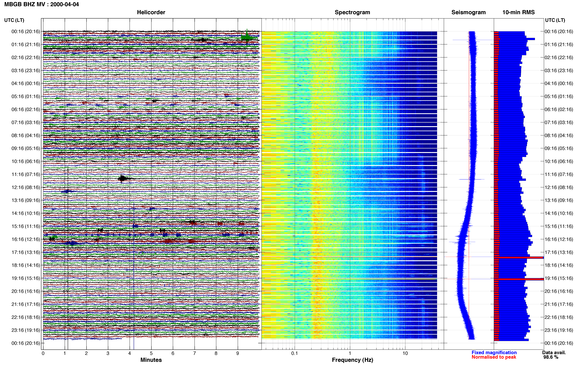Select the 'Helicorder' panel heading
This screenshot has height=368, width=588.
(151, 12)
